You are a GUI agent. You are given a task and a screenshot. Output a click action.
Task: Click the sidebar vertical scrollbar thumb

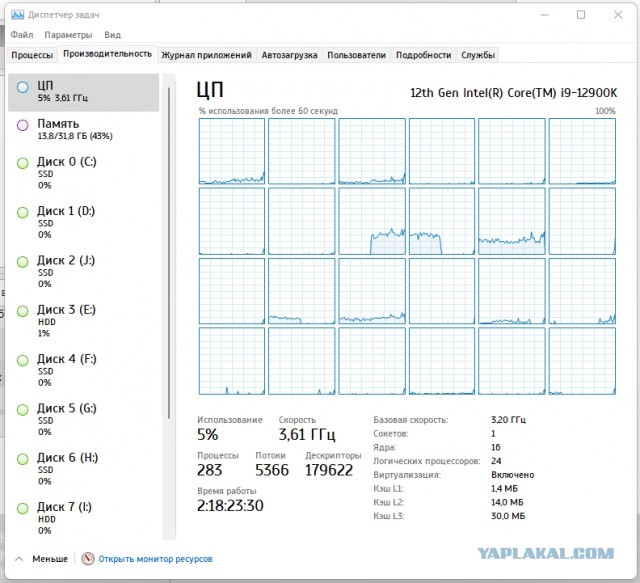(x=169, y=253)
